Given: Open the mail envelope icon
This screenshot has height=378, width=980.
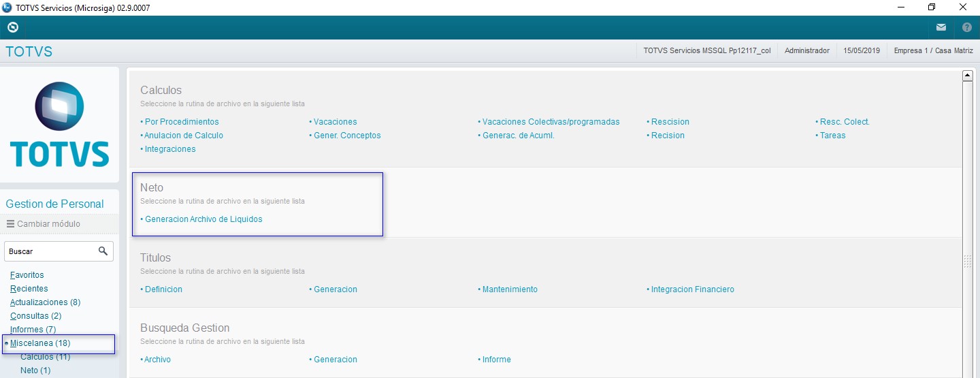Looking at the screenshot, I should 941,28.
